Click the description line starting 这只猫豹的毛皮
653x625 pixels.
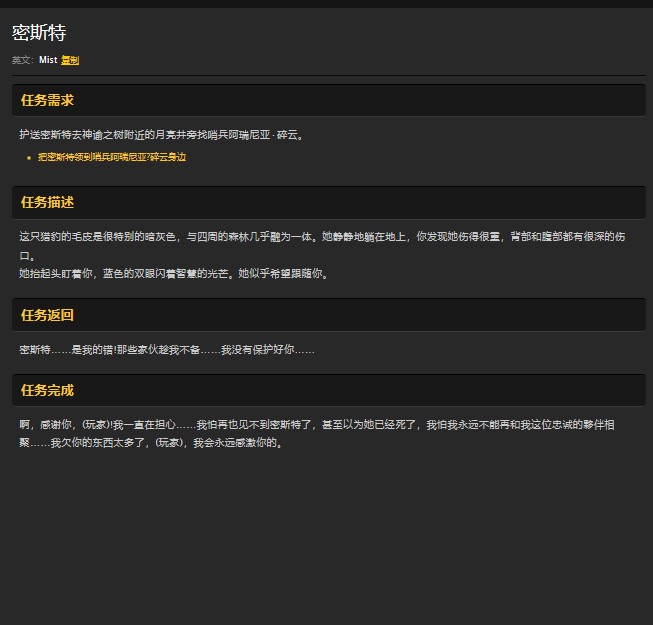click(320, 237)
